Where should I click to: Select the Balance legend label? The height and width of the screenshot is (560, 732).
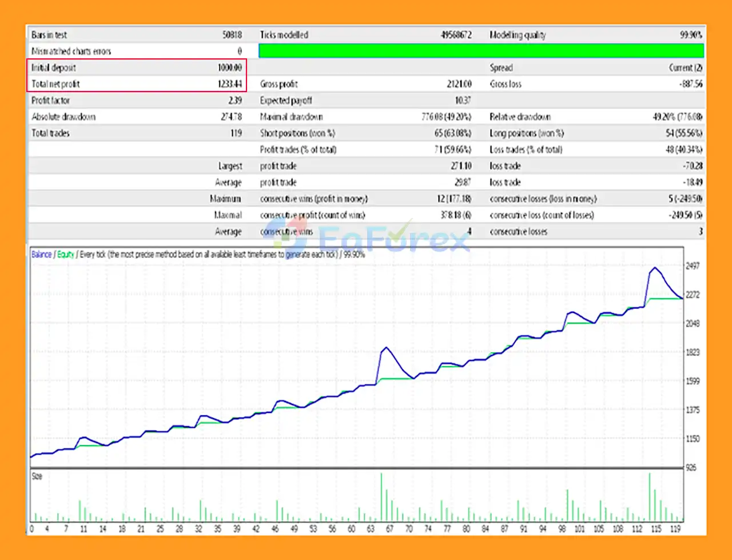click(x=41, y=255)
